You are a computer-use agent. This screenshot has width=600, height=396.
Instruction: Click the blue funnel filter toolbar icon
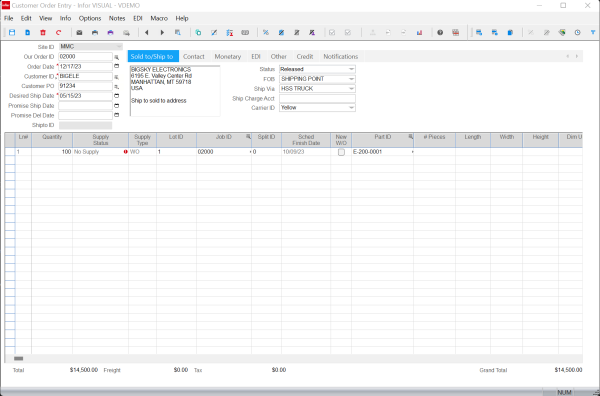[x=593, y=33]
